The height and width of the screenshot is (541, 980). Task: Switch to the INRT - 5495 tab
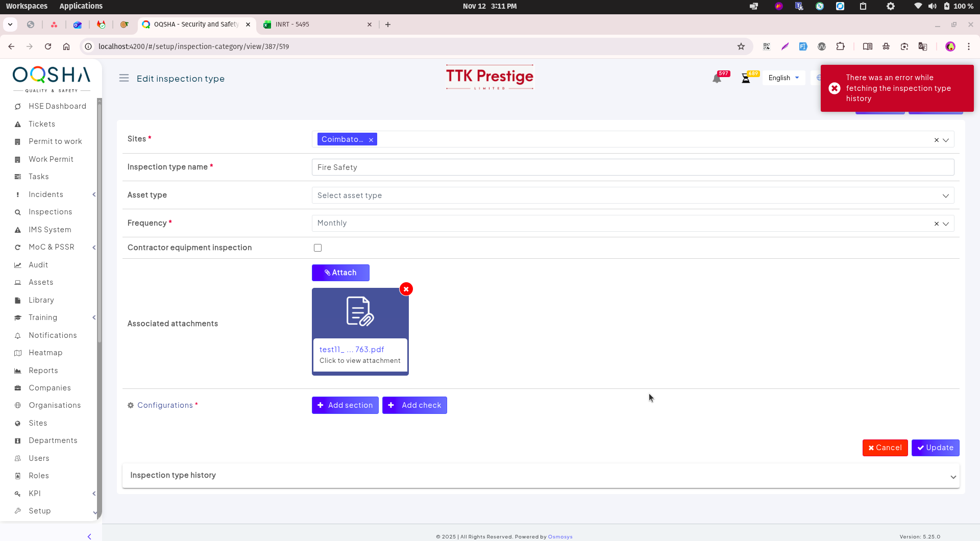317,24
